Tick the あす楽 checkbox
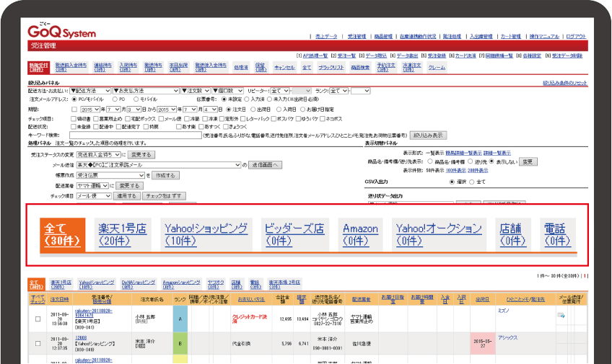Screen dimensions: 612x364 coord(179,127)
